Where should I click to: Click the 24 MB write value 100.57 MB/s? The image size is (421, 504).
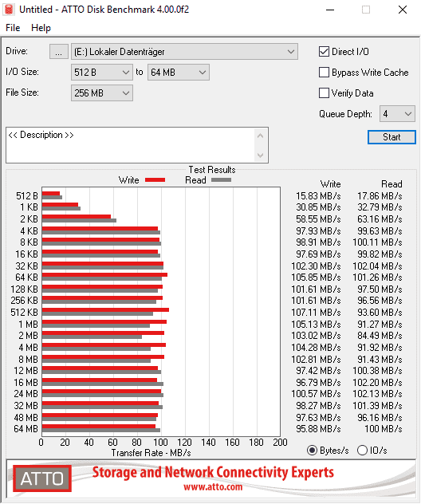point(316,394)
